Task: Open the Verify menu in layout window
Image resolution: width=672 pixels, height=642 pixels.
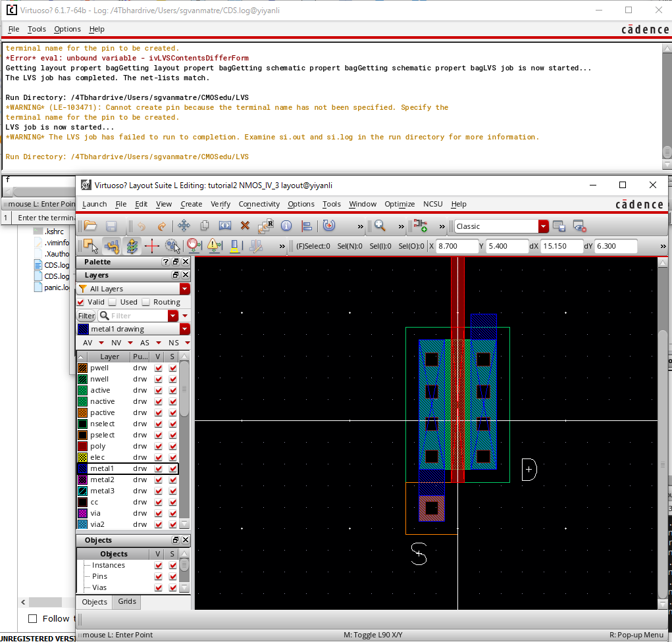Action: point(220,204)
